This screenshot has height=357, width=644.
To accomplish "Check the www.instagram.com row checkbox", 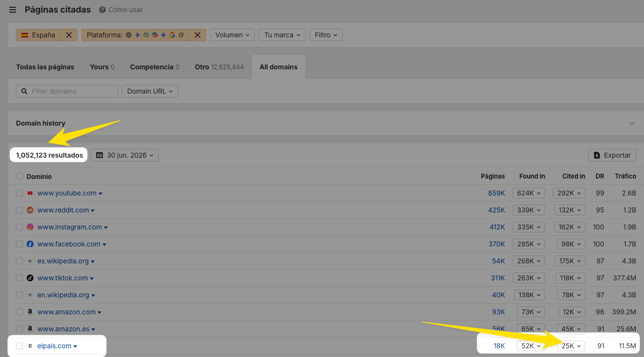I will click(19, 227).
